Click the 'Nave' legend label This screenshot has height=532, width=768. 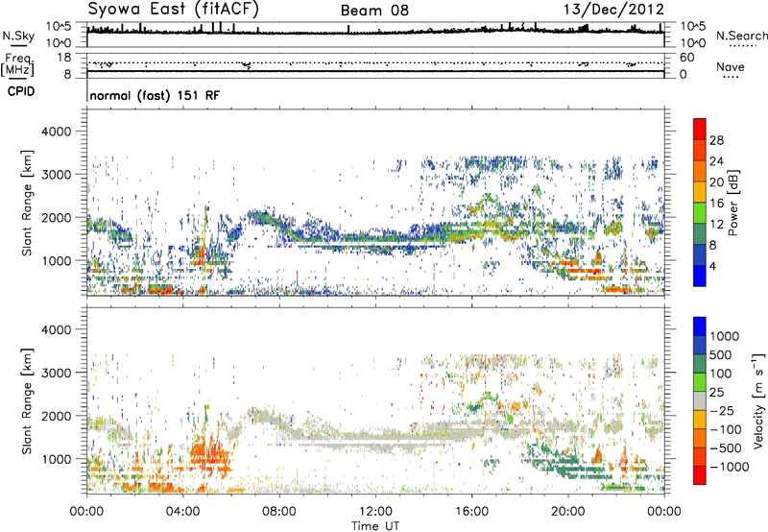click(x=731, y=67)
